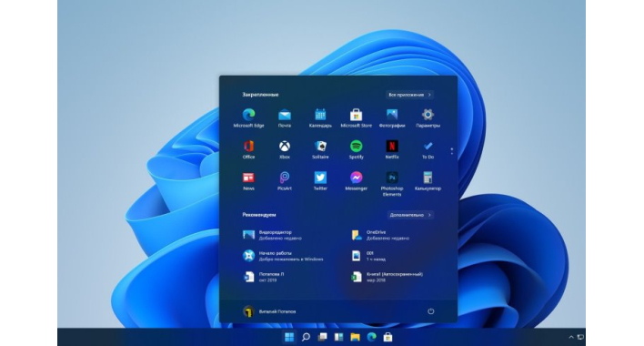Click the Дополнительно button
This screenshot has height=346, width=644.
410,215
